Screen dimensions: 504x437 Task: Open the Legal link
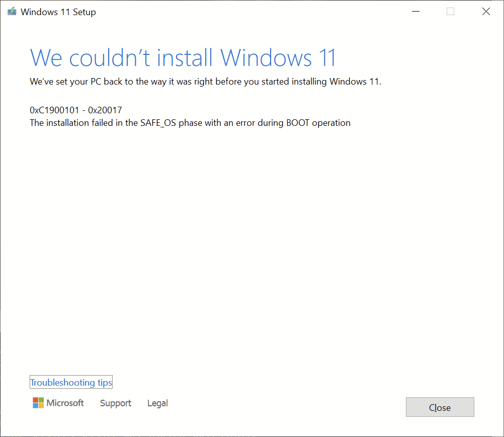click(x=157, y=403)
